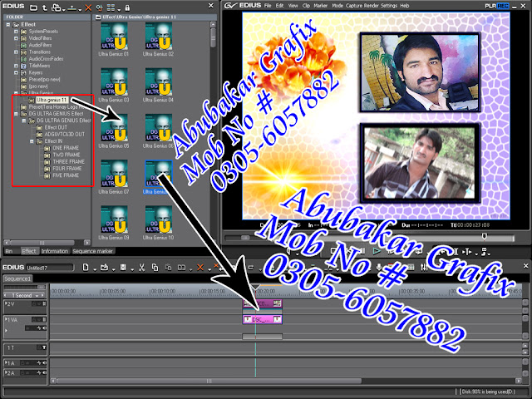Toggle the waveform button on the 1 A track

click(x=39, y=363)
